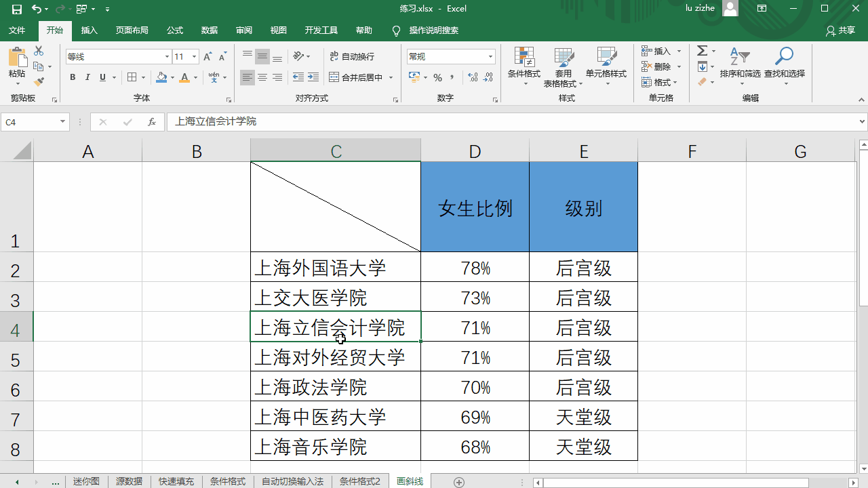Select column D header
This screenshot has height=488, width=868.
[x=475, y=150]
